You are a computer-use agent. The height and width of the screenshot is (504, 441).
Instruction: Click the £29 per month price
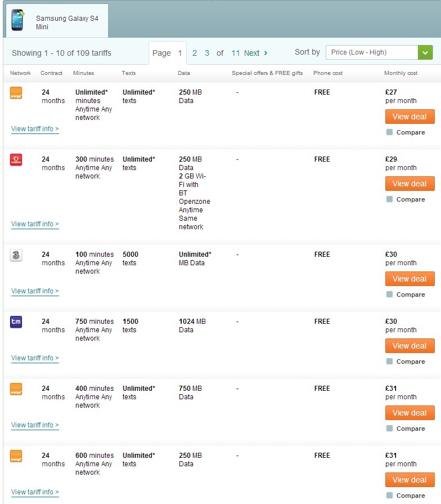[x=401, y=164]
